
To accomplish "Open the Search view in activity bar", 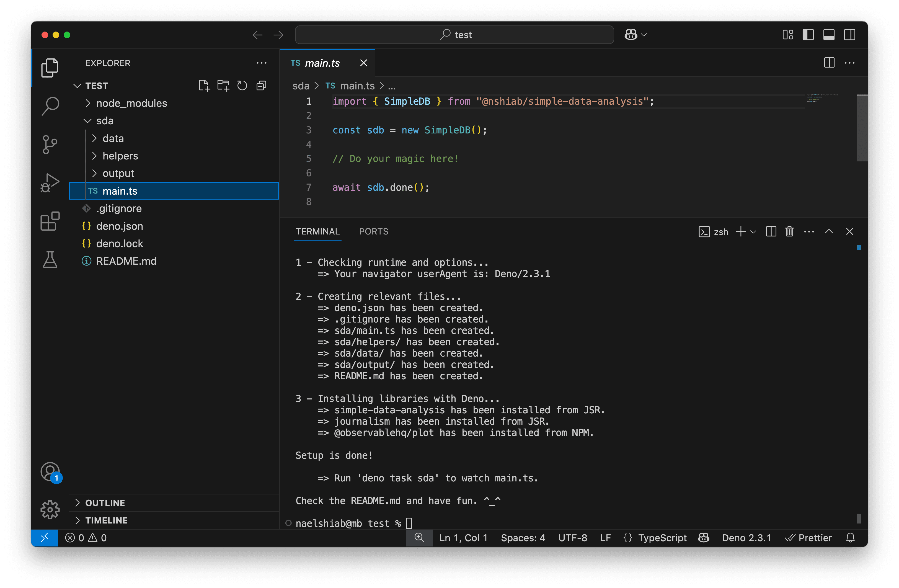I will click(50, 106).
